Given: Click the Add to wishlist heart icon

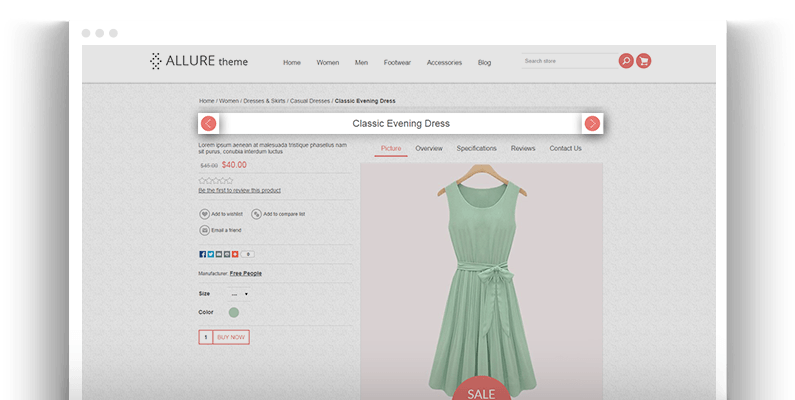Looking at the screenshot, I should click(204, 214).
